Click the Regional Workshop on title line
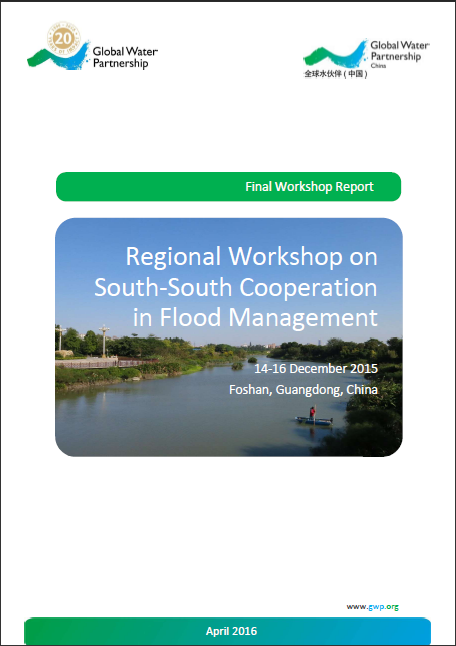This screenshot has width=456, height=646. (251, 256)
